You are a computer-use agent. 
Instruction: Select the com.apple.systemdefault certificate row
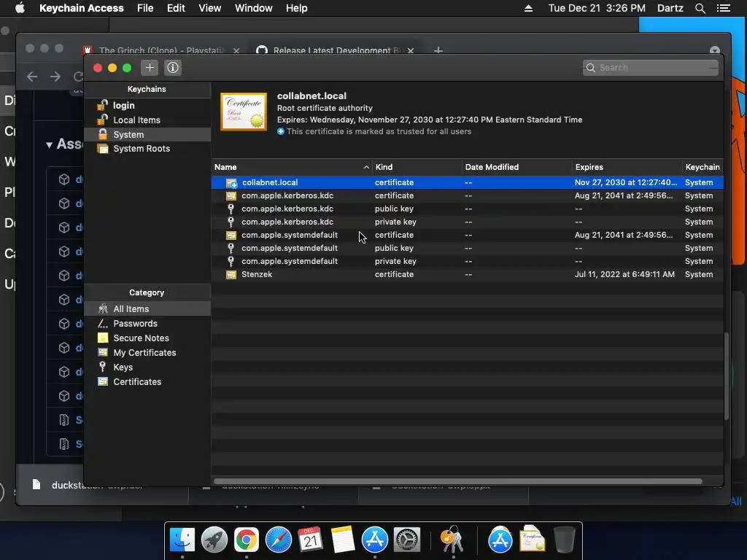(x=468, y=235)
